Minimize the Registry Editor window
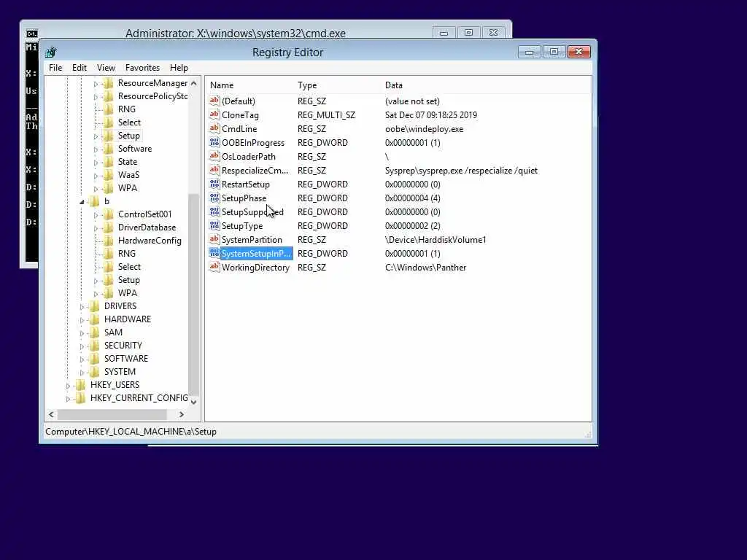This screenshot has height=560, width=747. [530, 52]
